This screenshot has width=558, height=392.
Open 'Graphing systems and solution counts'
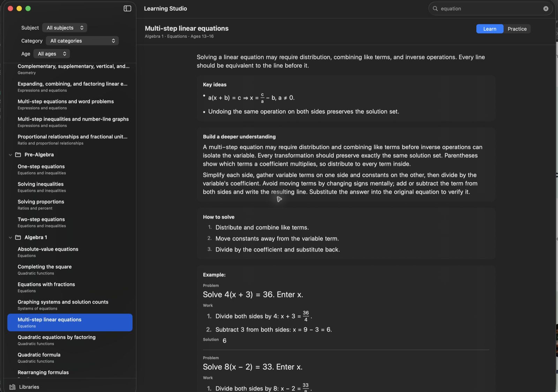pyautogui.click(x=70, y=305)
